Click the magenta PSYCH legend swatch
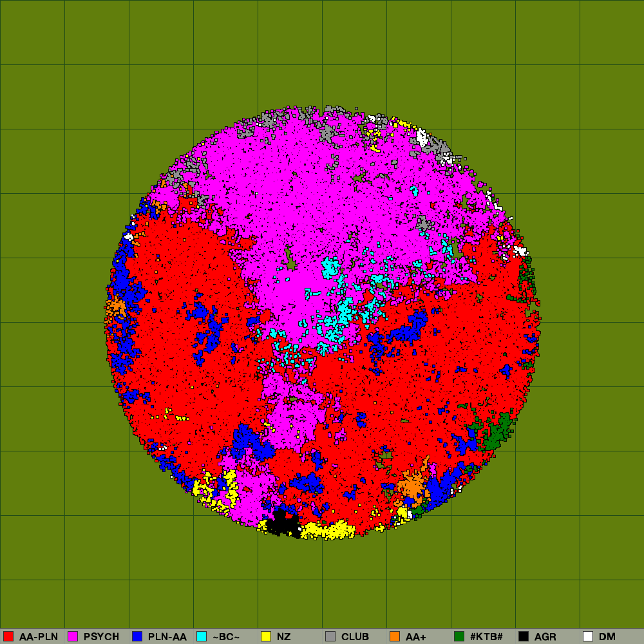 tap(73, 636)
